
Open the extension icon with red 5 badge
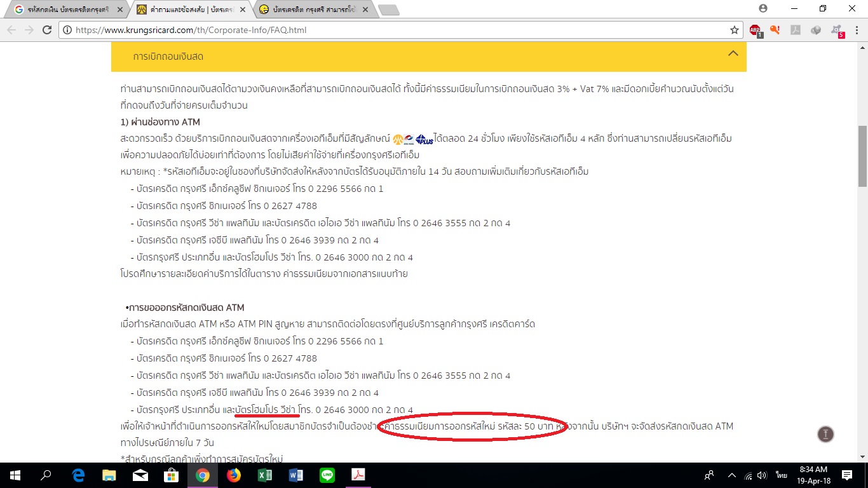(x=837, y=30)
